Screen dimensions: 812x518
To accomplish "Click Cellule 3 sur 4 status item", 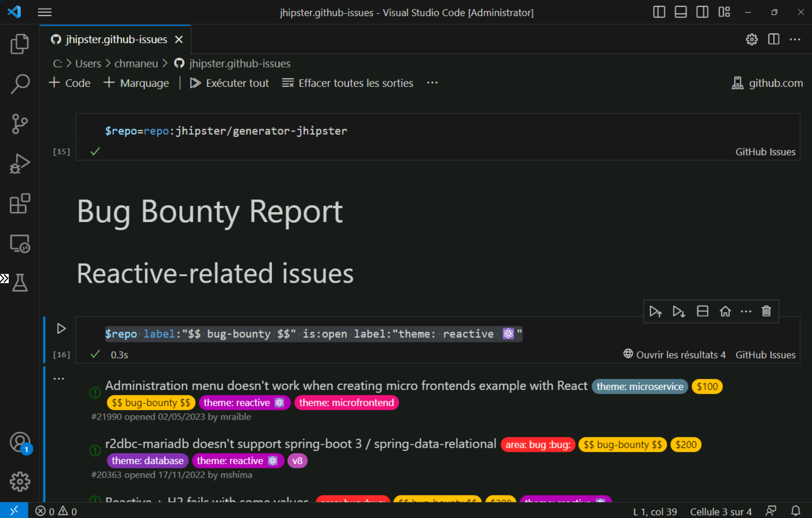I will 721,512.
